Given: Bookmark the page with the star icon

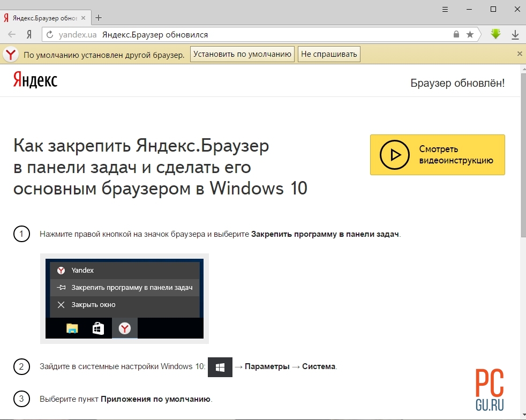Looking at the screenshot, I should 470,34.
